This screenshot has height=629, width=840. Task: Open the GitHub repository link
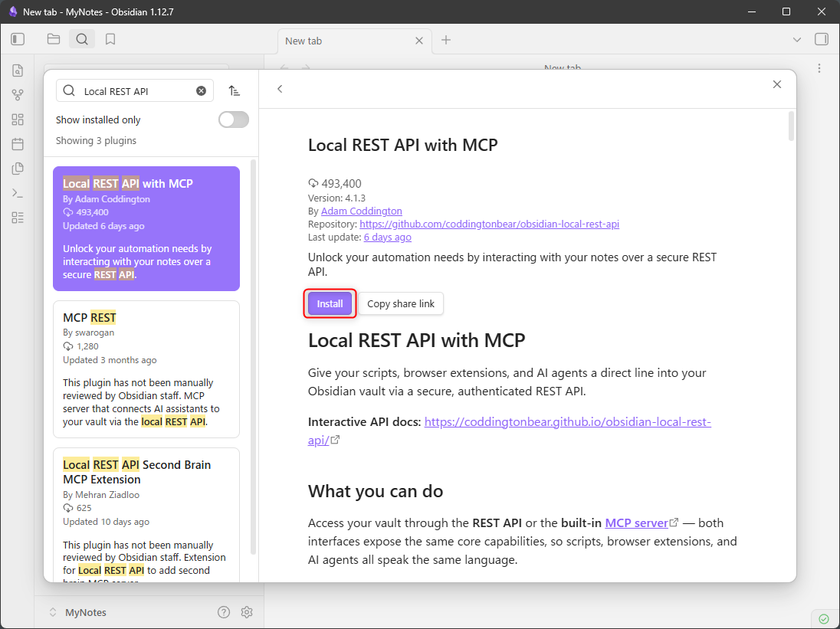point(489,224)
